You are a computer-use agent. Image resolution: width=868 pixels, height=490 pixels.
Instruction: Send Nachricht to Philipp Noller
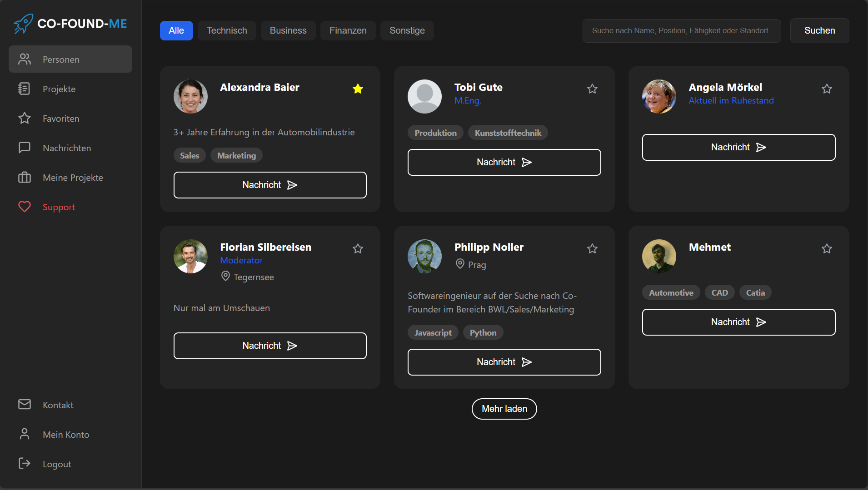[504, 362]
